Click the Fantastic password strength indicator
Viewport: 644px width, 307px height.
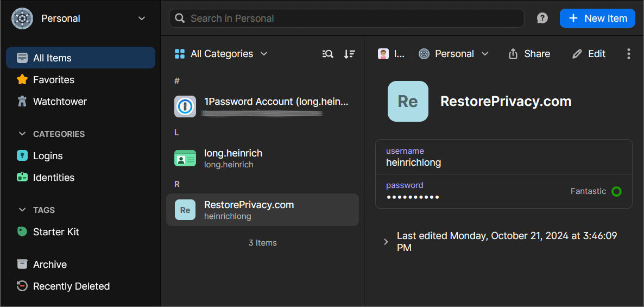point(596,191)
